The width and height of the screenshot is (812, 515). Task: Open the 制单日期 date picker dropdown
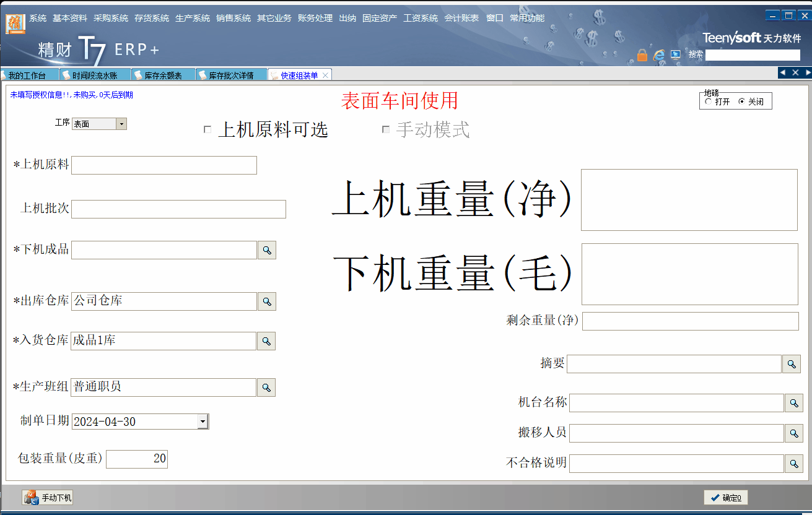point(203,422)
